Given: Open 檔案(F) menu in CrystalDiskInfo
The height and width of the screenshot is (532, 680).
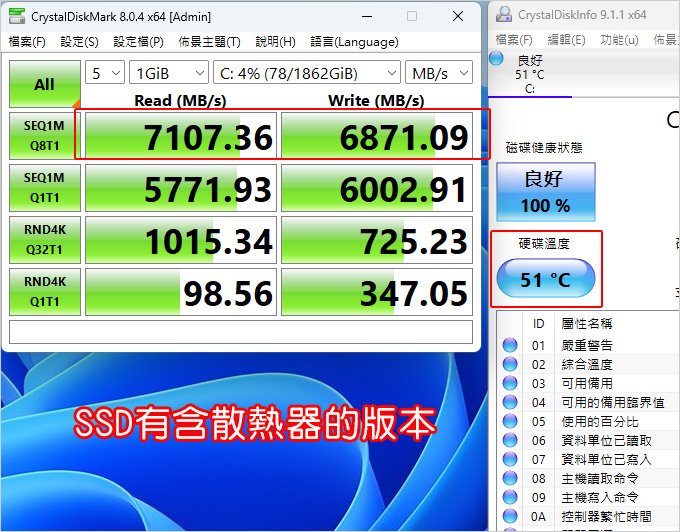Looking at the screenshot, I should coord(514,40).
